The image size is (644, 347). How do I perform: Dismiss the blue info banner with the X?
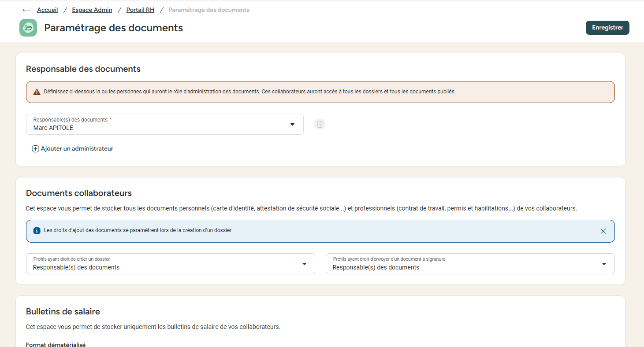(x=603, y=231)
